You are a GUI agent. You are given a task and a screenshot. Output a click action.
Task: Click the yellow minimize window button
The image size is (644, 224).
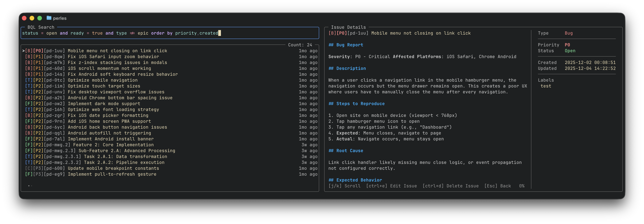pos(32,18)
